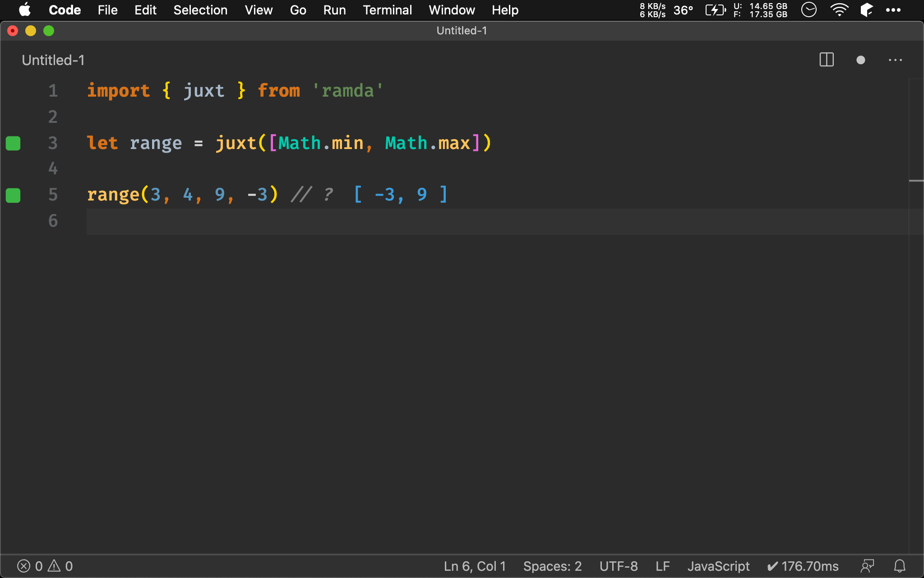Viewport: 924px width, 578px height.
Task: Click the clock icon in menu bar
Action: [x=809, y=10]
